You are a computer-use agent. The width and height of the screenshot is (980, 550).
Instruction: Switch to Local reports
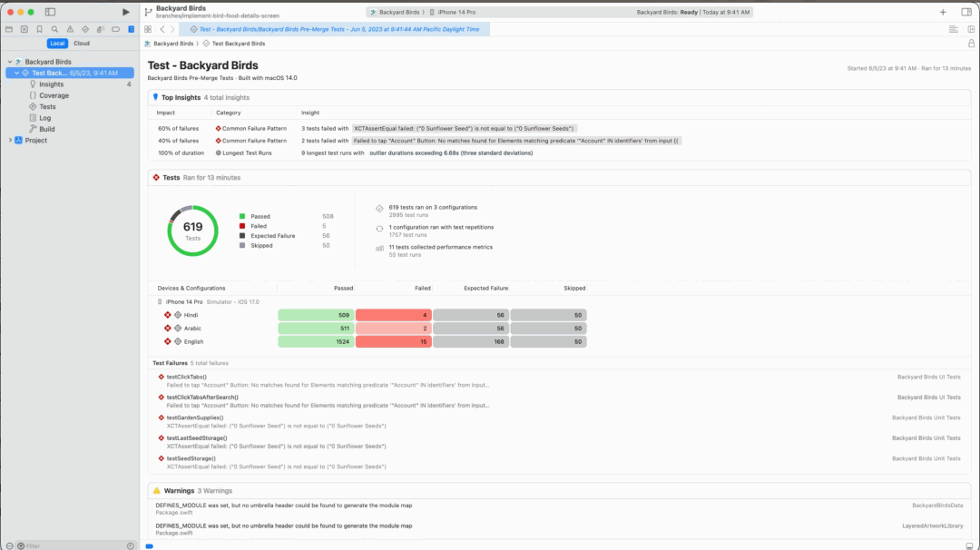[57, 44]
